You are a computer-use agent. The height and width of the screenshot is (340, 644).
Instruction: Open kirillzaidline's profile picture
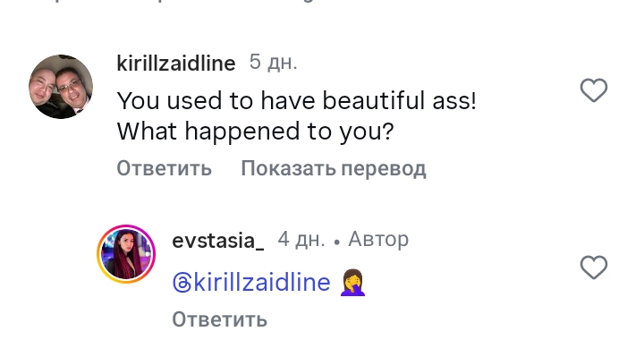pos(61,87)
